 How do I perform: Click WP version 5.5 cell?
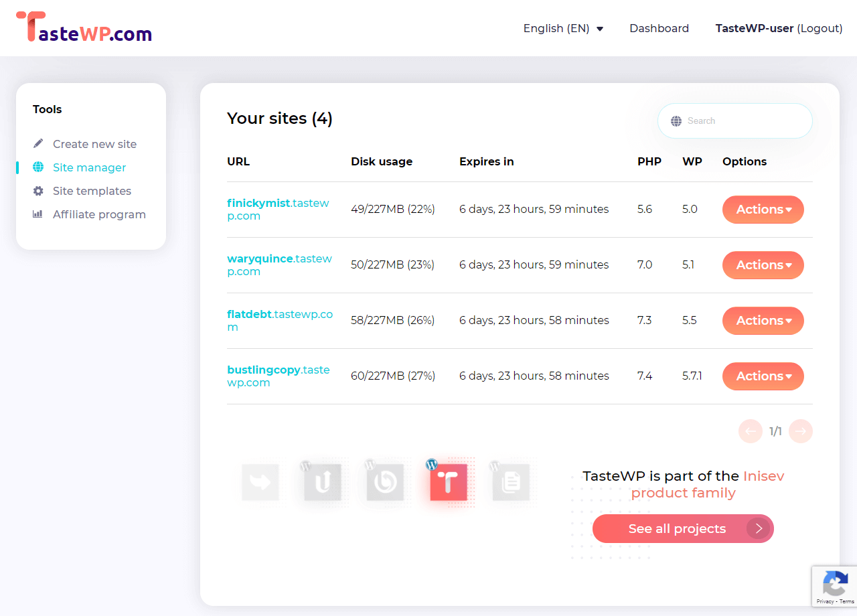tap(690, 321)
